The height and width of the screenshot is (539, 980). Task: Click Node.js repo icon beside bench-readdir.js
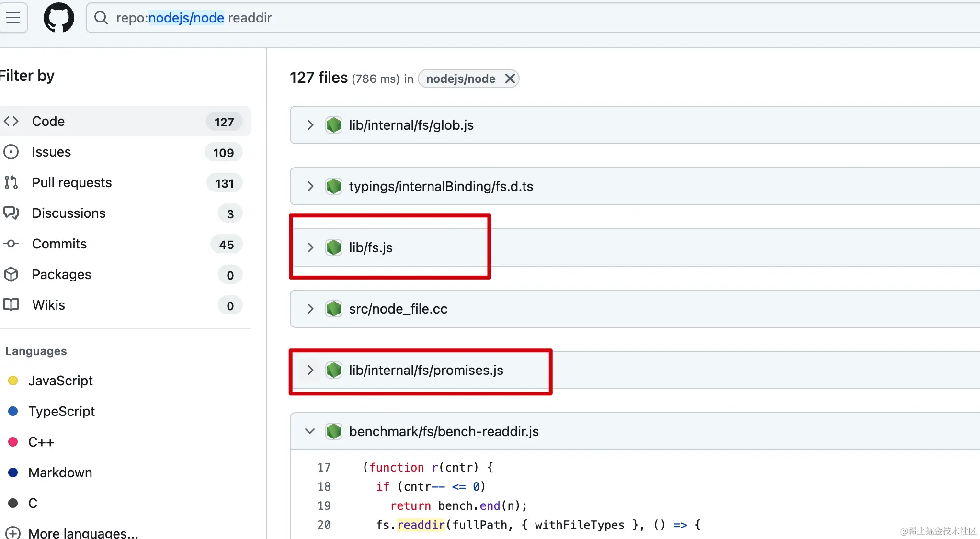point(334,431)
